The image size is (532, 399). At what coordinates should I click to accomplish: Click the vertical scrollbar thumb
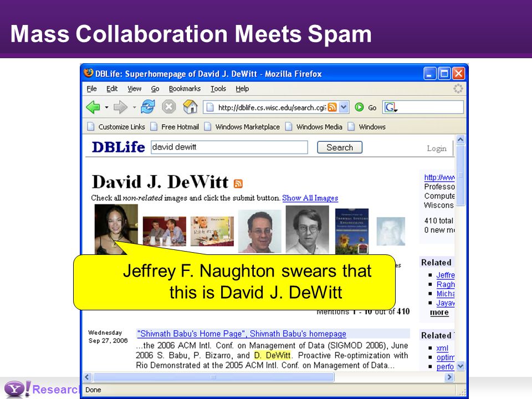pyautogui.click(x=461, y=175)
